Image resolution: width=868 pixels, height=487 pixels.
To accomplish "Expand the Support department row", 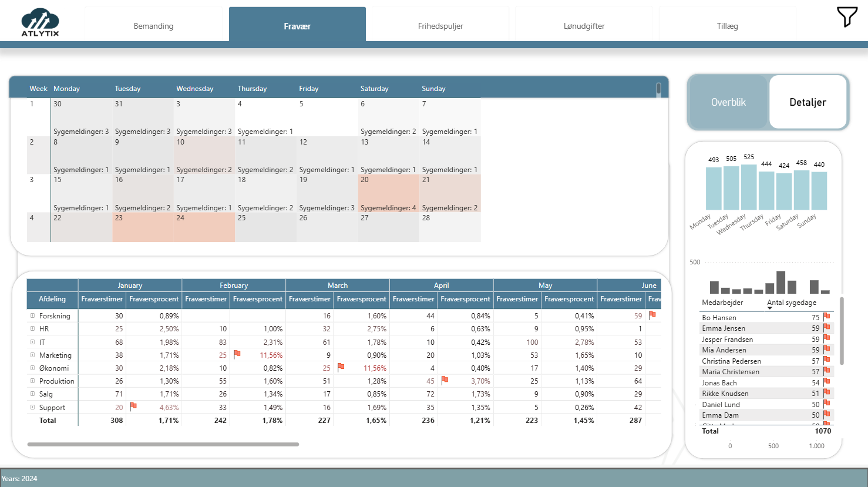I will [x=33, y=407].
